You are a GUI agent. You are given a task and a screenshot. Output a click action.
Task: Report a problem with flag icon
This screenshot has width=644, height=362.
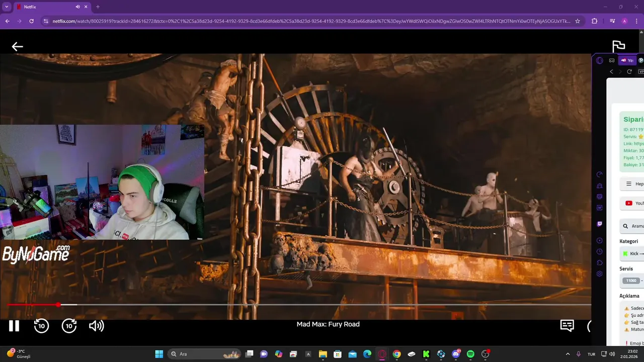[x=618, y=47]
